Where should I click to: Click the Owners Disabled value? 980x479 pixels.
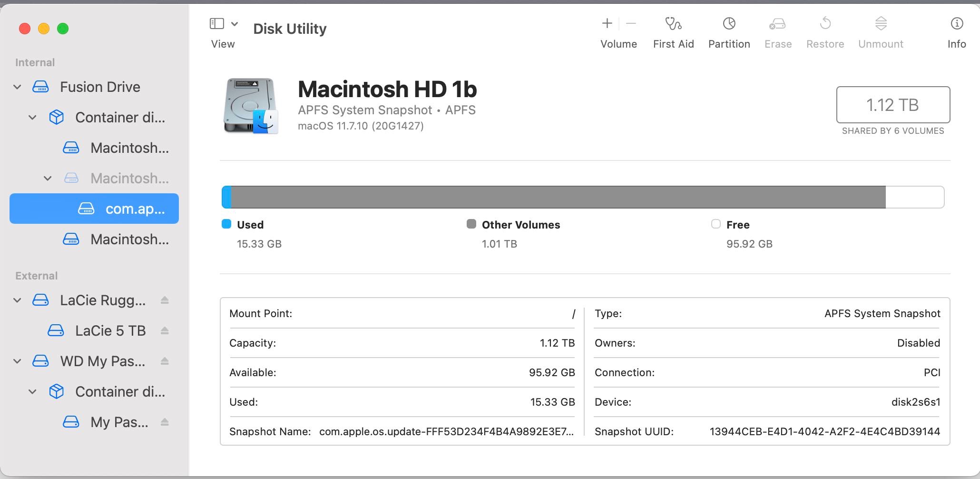(x=919, y=343)
